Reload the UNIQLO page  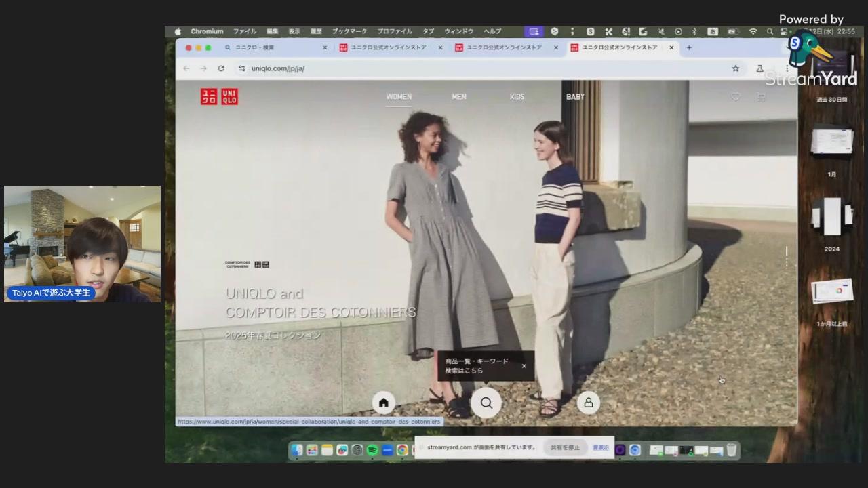click(x=221, y=68)
